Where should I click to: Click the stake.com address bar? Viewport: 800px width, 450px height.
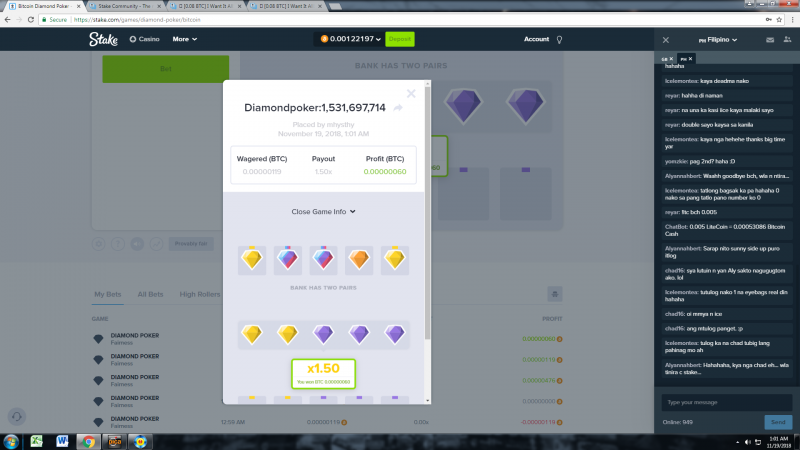tap(403, 19)
